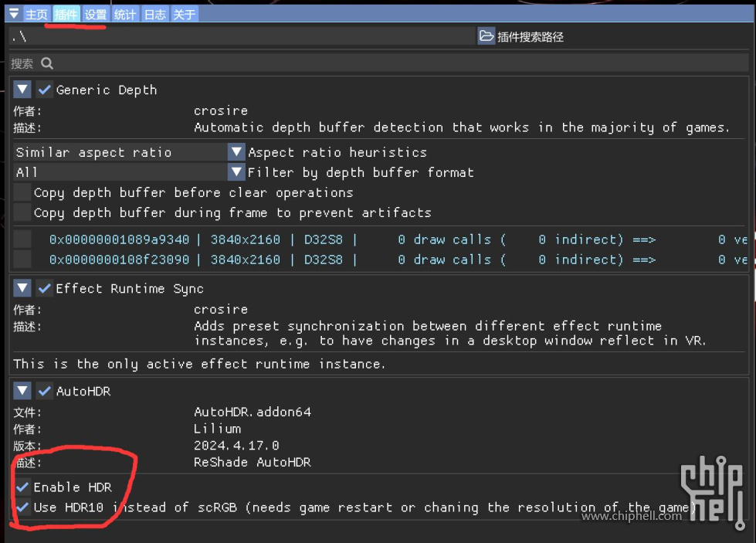The height and width of the screenshot is (543, 756).
Task: Collapse the AutoHDR add-on section
Action: click(22, 391)
